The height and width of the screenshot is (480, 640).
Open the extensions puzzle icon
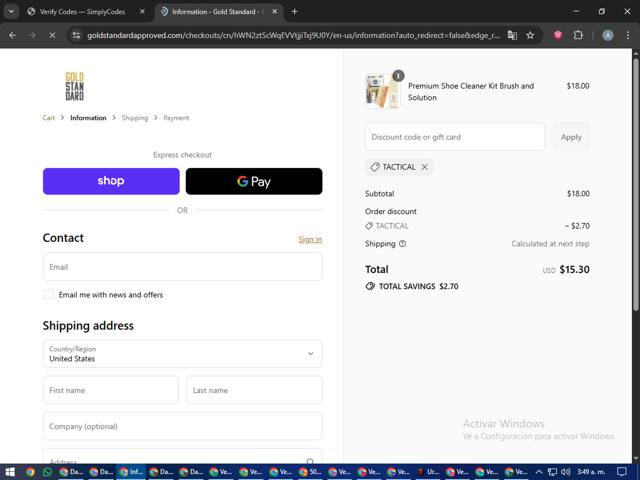[x=578, y=36]
